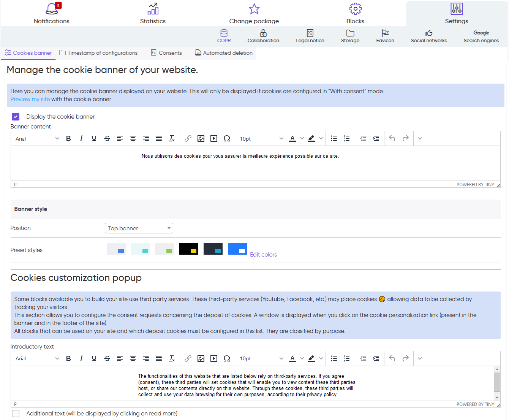Click the Edit colors link
The image size is (509, 420).
pyautogui.click(x=263, y=255)
